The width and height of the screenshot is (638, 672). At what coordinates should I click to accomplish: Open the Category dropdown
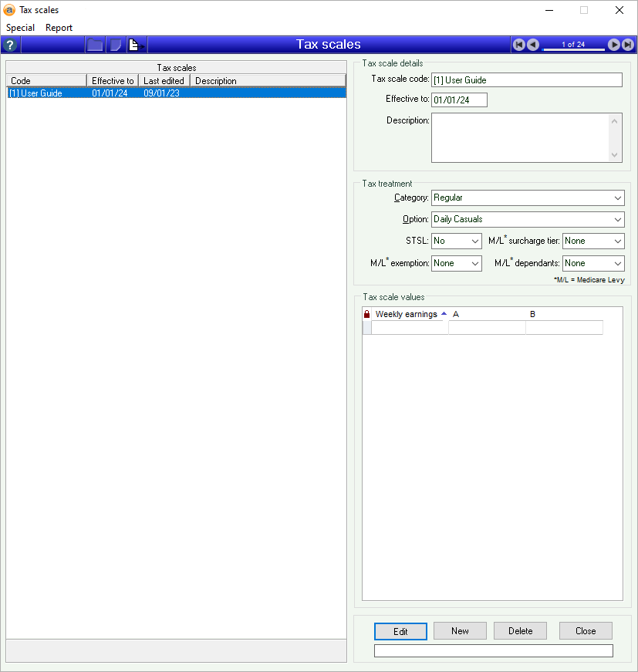(528, 198)
